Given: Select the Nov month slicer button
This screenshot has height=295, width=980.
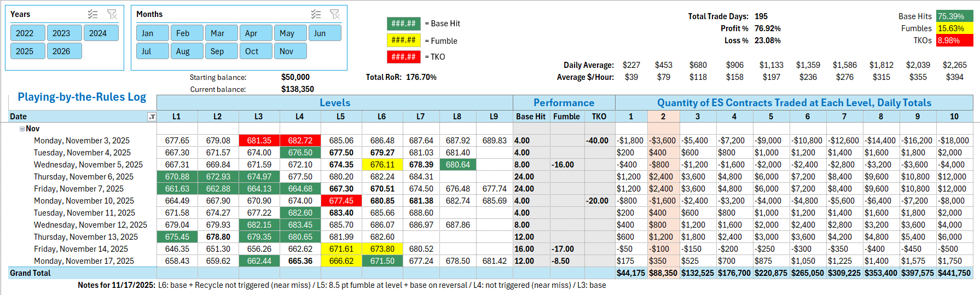Looking at the screenshot, I should (x=290, y=51).
